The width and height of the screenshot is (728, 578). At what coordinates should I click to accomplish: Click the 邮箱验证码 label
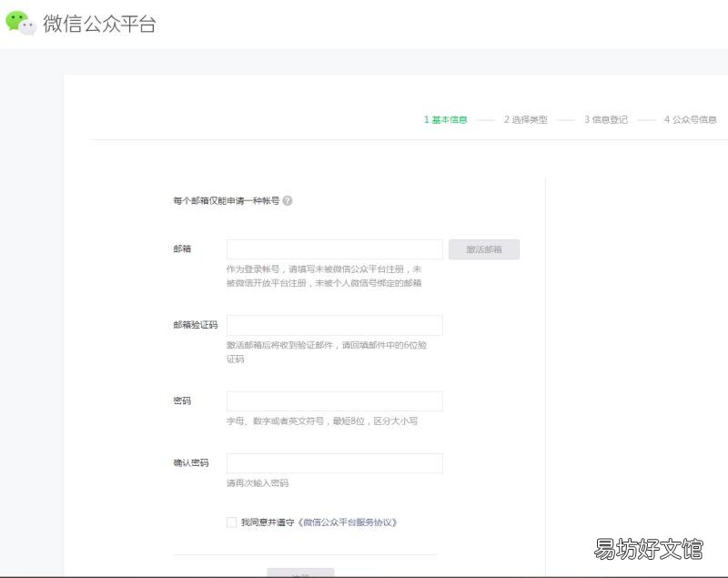click(196, 325)
